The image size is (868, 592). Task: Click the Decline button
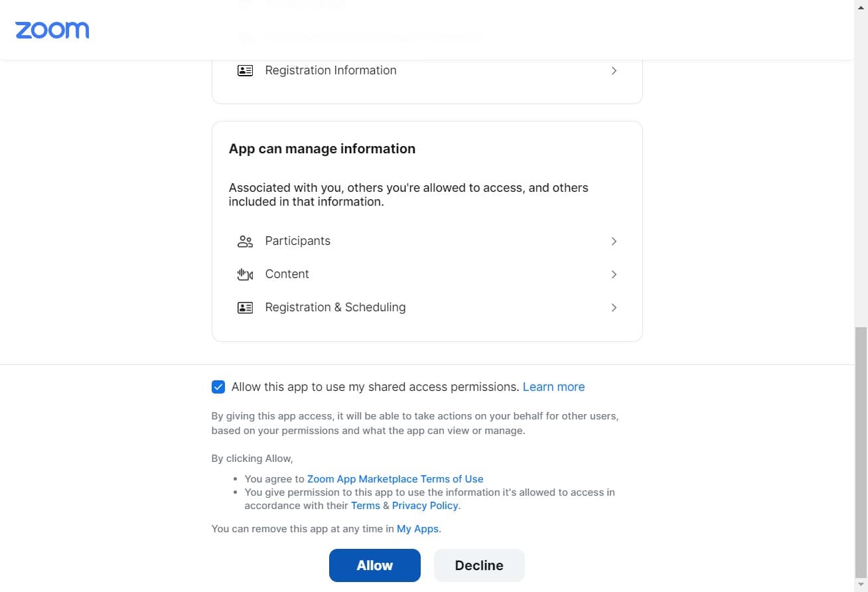pyautogui.click(x=479, y=565)
